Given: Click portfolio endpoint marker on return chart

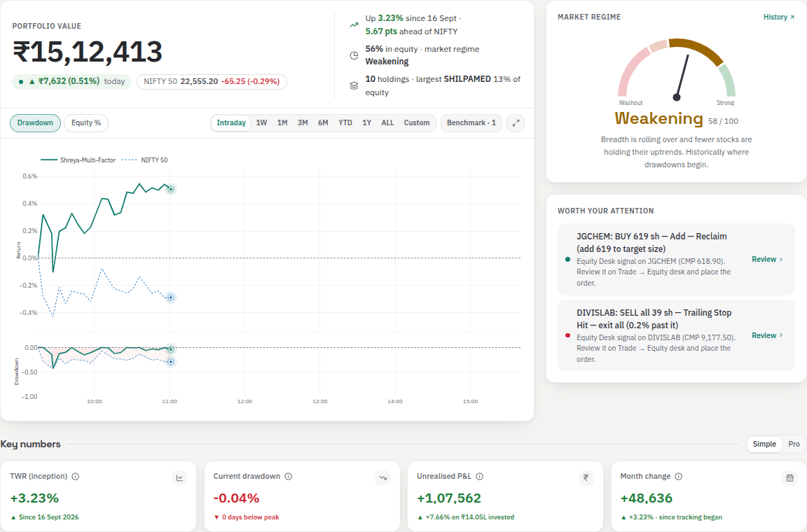Looking at the screenshot, I should 171,189.
